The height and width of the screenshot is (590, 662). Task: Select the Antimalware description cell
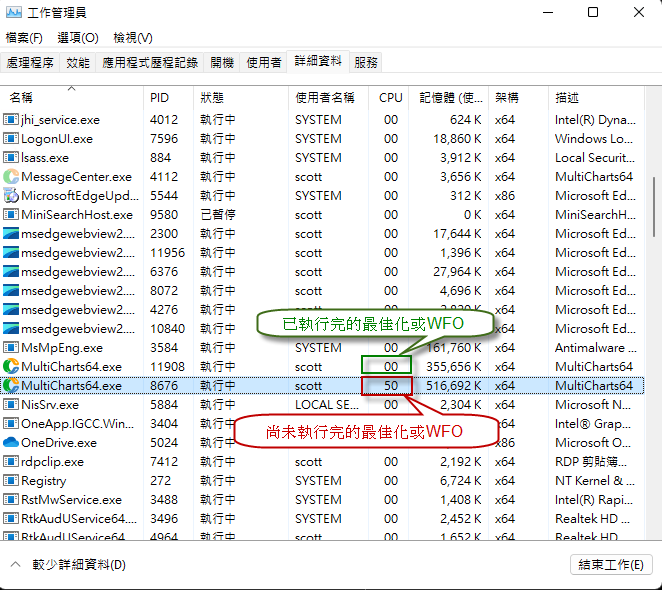pyautogui.click(x=596, y=348)
